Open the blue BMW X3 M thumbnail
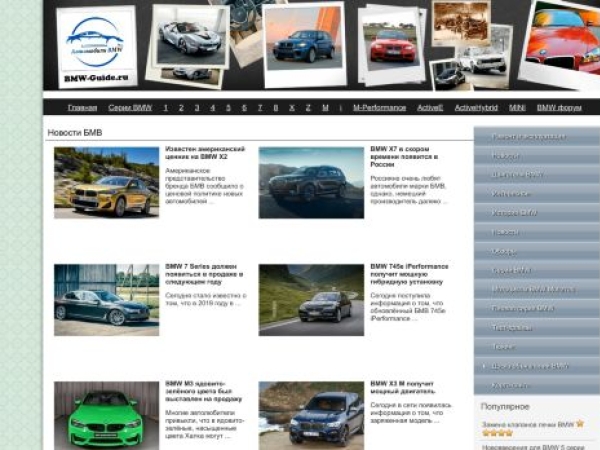The image size is (600, 450). (311, 416)
